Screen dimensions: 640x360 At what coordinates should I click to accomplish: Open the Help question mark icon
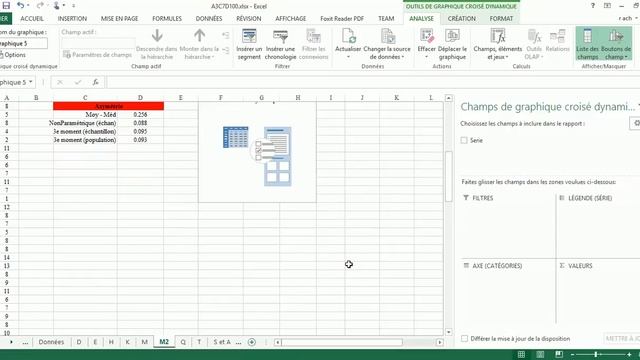[593, 6]
